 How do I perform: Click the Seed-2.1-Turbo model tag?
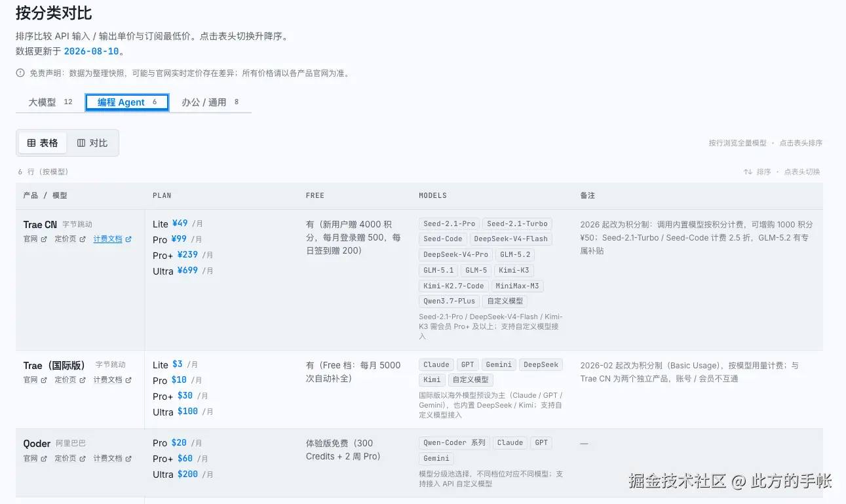(517, 223)
